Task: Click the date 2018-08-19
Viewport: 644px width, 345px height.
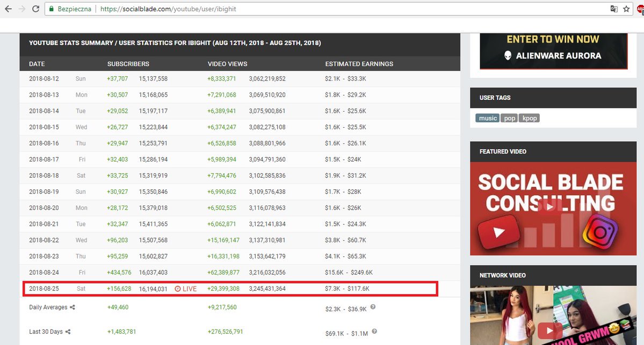Action: pyautogui.click(x=44, y=192)
